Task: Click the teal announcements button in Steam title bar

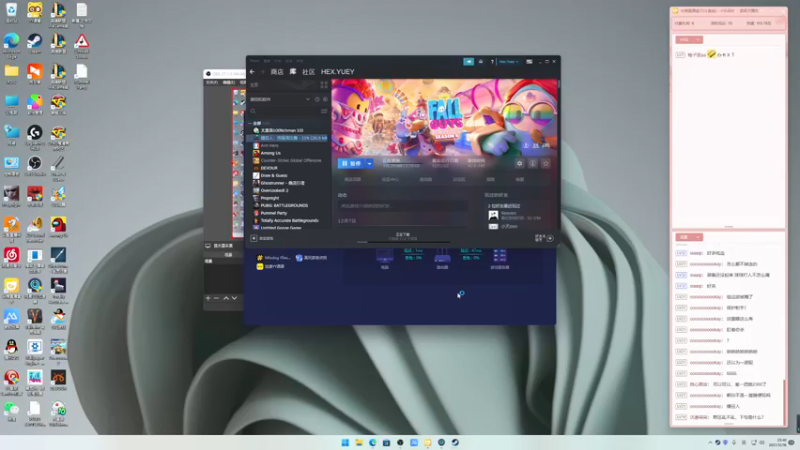Action: [468, 62]
